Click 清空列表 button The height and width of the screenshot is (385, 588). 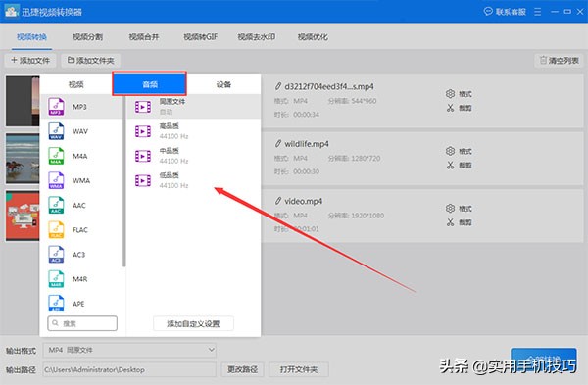[560, 61]
